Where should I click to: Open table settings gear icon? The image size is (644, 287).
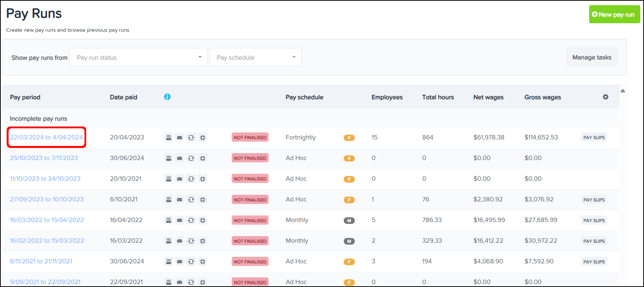point(605,97)
